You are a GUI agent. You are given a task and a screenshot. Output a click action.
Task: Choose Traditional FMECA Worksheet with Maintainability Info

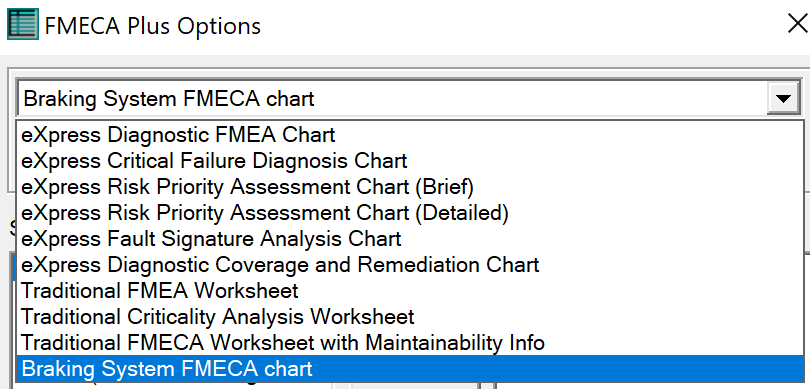(410, 342)
